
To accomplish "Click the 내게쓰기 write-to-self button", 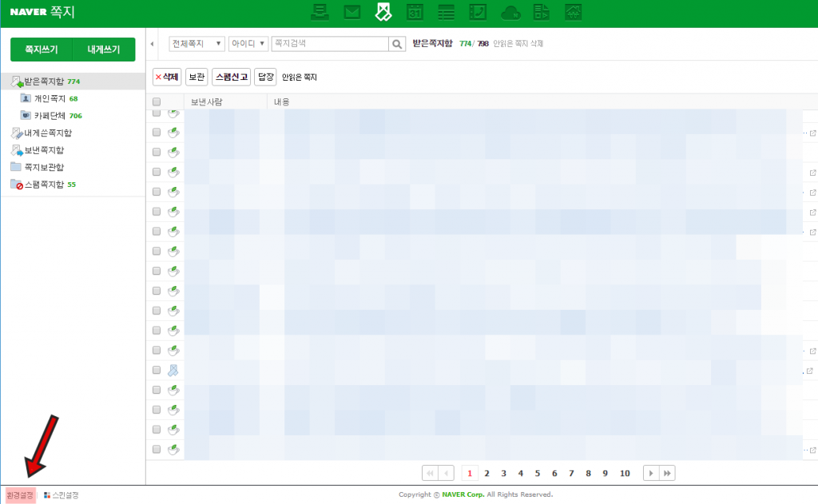I will [104, 50].
